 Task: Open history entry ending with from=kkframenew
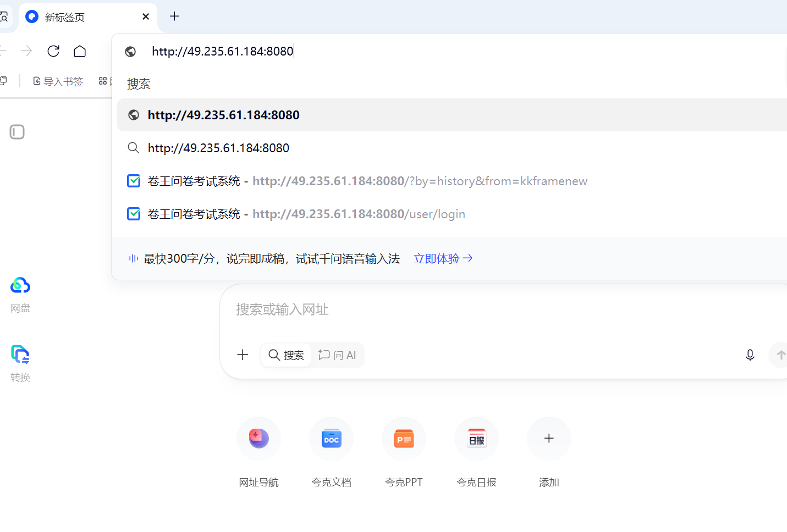pyautogui.click(x=452, y=181)
